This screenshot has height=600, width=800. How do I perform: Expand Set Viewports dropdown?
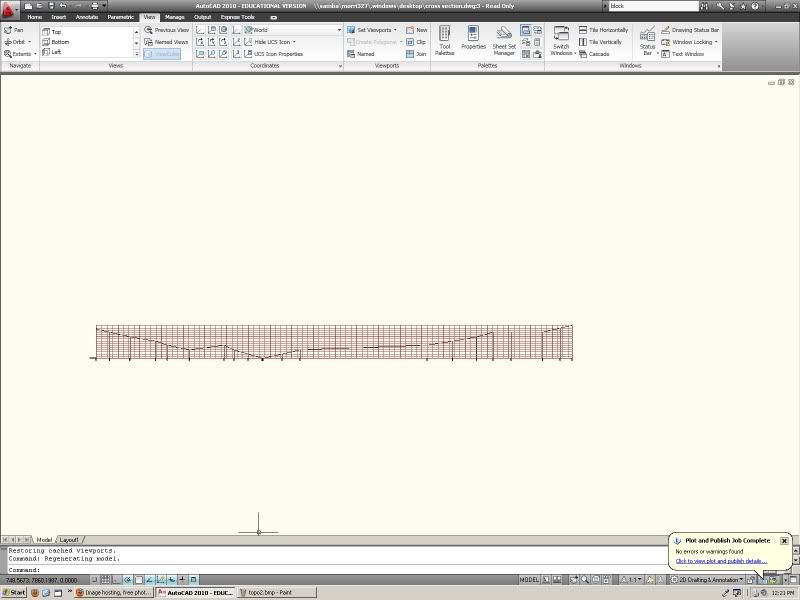395,30
